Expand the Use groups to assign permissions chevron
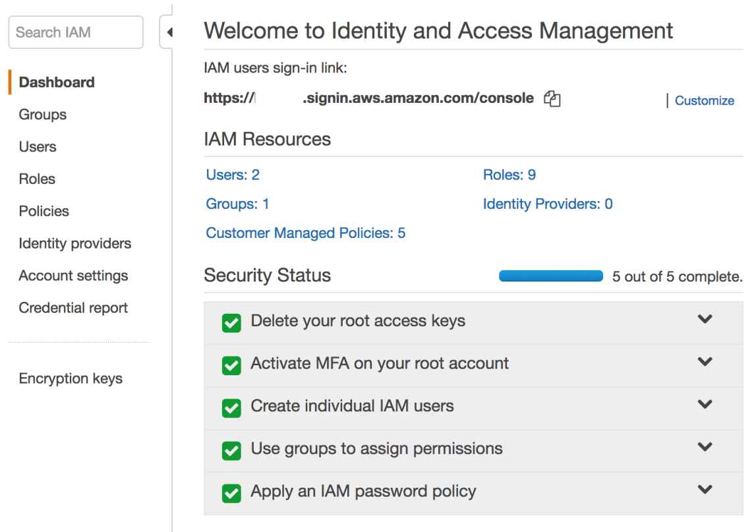This screenshot has width=756, height=532. click(x=705, y=446)
